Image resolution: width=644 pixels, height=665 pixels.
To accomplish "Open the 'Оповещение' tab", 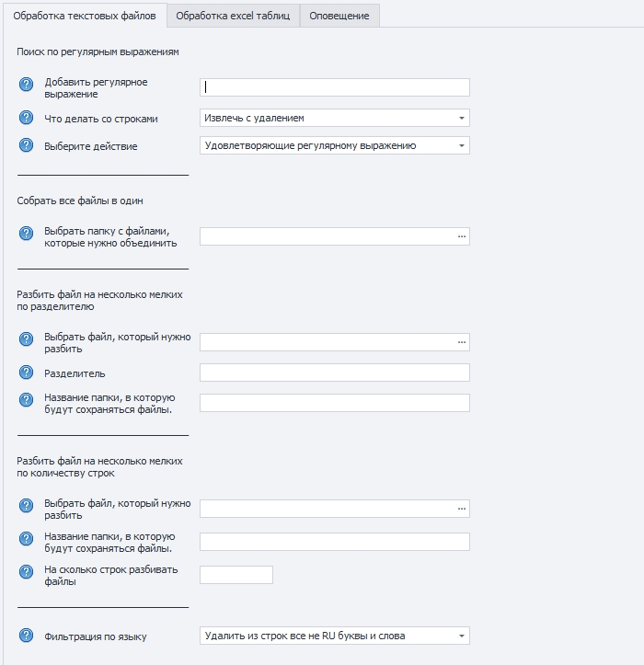I will 339,16.
